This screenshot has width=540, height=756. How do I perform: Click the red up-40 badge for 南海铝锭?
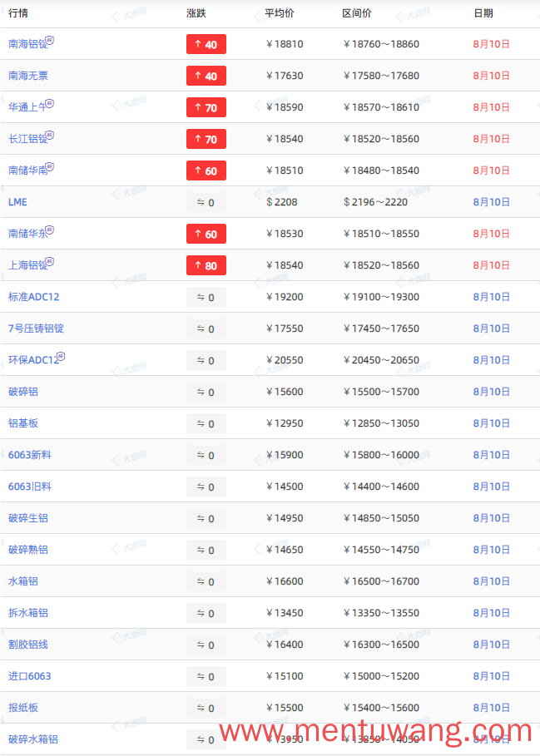(x=206, y=44)
